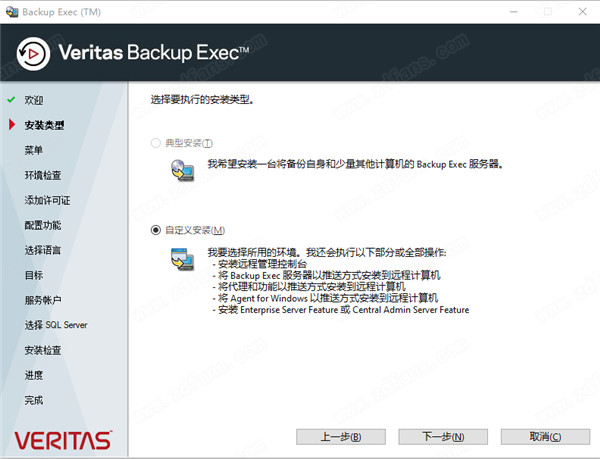Select the 服务帐户 step
This screenshot has width=600, height=459.
coord(43,300)
